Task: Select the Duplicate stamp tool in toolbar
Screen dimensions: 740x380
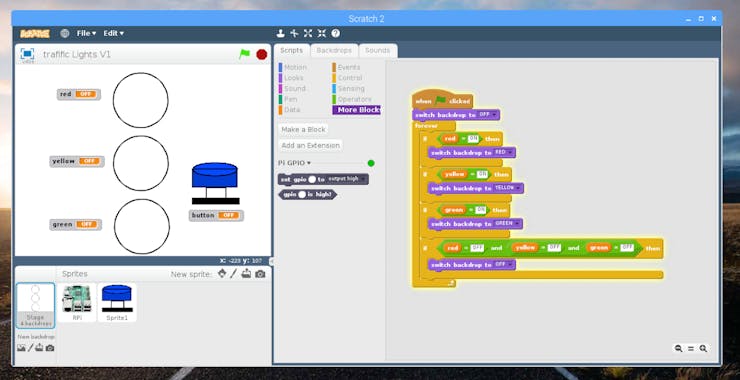Action: coord(280,33)
